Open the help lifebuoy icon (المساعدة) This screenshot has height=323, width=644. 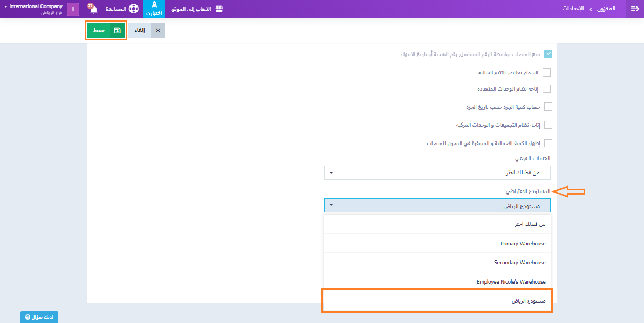coord(133,9)
